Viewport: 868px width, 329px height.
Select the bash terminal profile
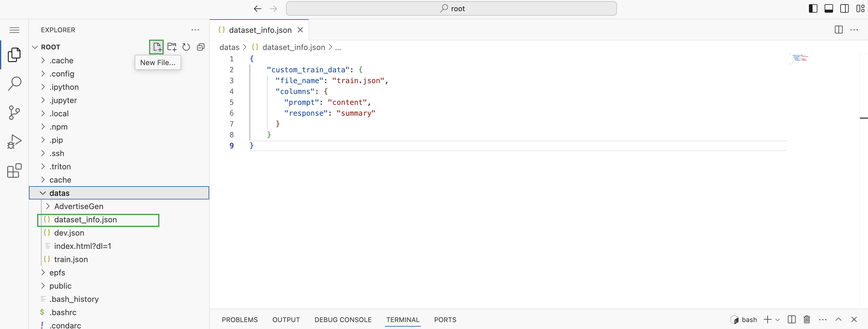tap(744, 320)
